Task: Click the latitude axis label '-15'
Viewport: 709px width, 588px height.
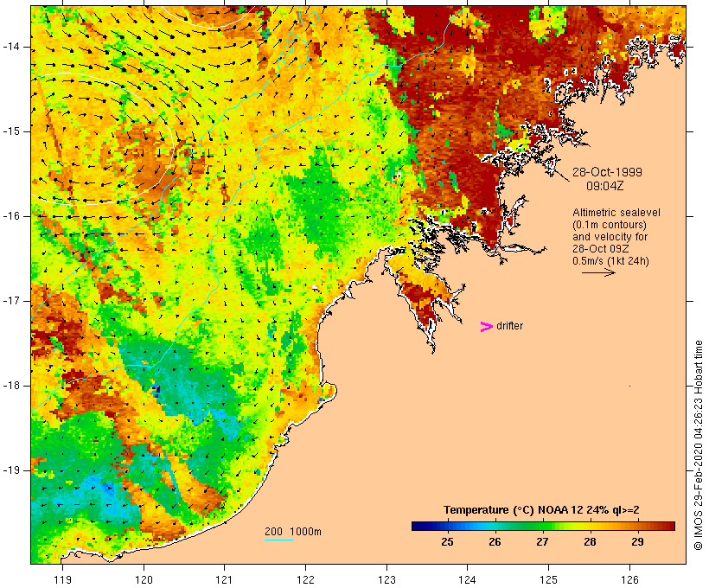Action: (x=10, y=131)
